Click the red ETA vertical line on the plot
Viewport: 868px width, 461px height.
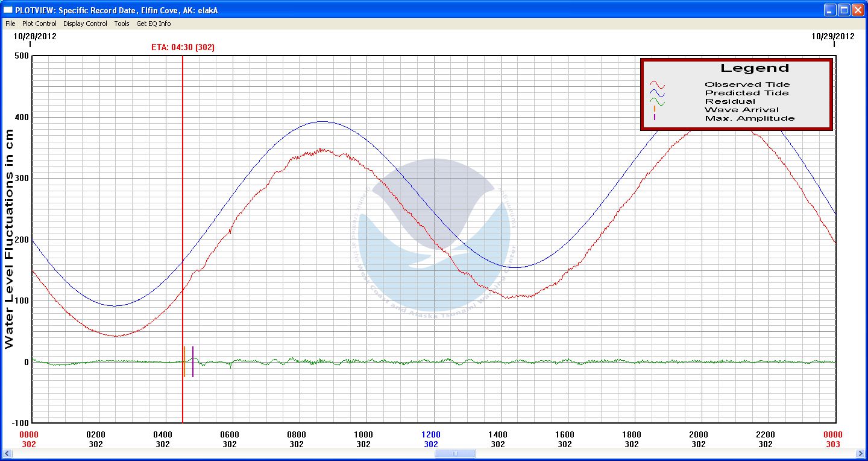[x=183, y=181]
